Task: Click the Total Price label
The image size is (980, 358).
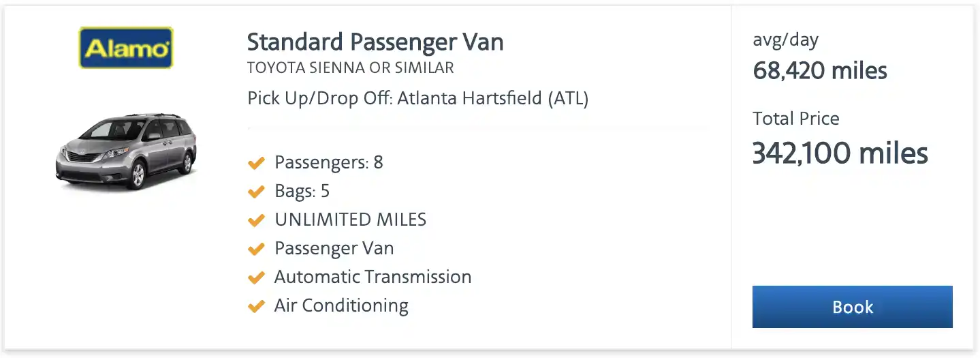Action: pyautogui.click(x=796, y=119)
